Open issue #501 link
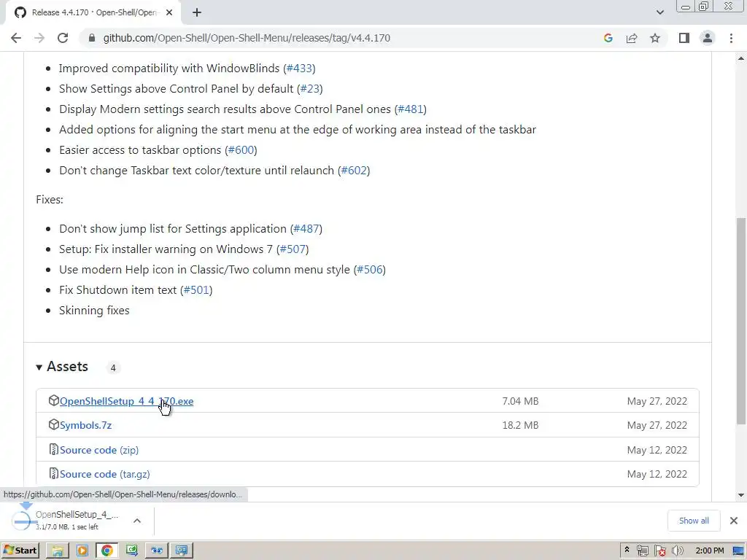 [x=196, y=290]
